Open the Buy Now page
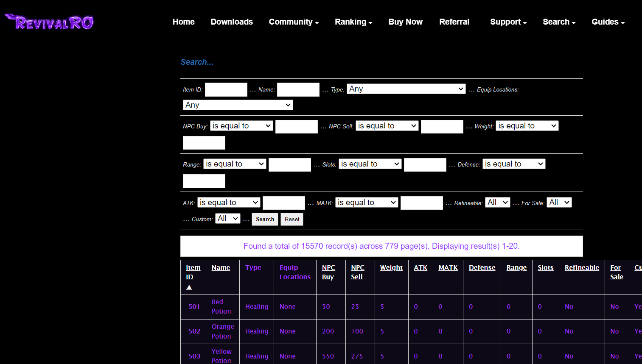The width and height of the screenshot is (642, 364). pos(405,22)
